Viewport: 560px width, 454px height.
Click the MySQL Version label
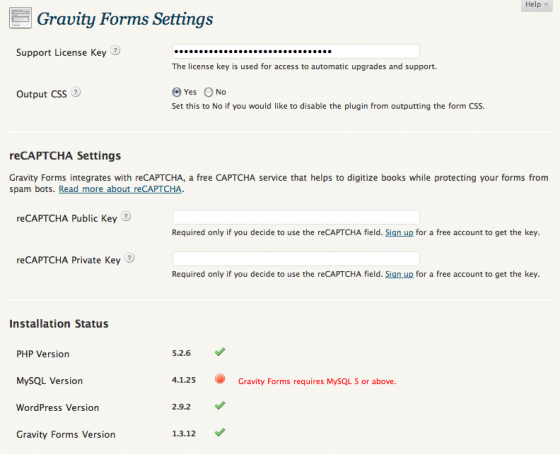click(x=49, y=380)
